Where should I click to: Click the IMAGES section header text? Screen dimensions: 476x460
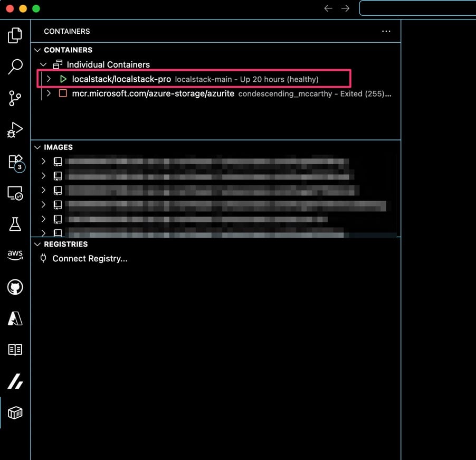click(58, 147)
